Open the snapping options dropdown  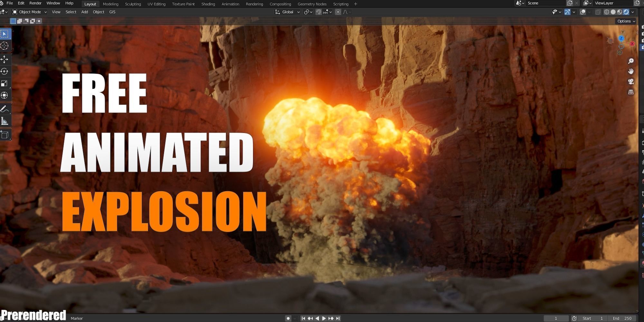pyautogui.click(x=327, y=12)
